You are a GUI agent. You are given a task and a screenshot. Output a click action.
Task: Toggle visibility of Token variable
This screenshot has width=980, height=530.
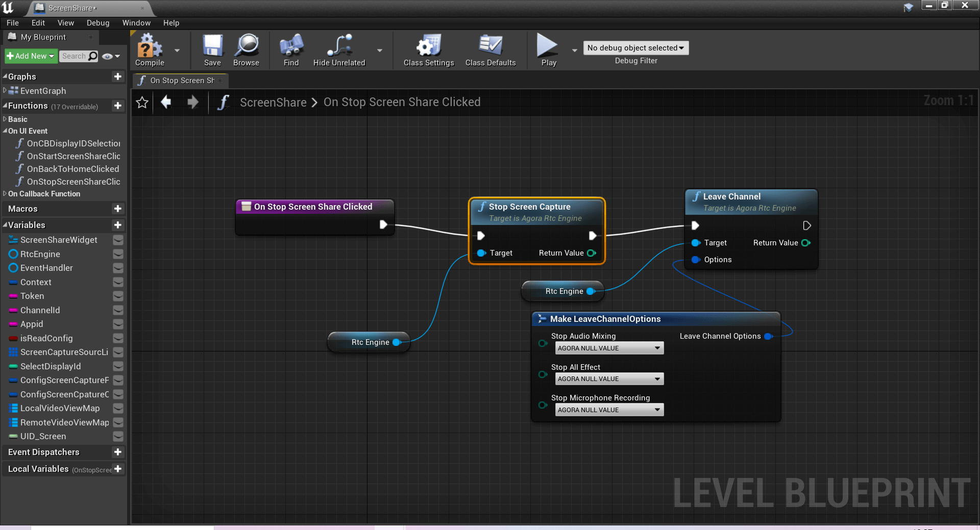118,296
